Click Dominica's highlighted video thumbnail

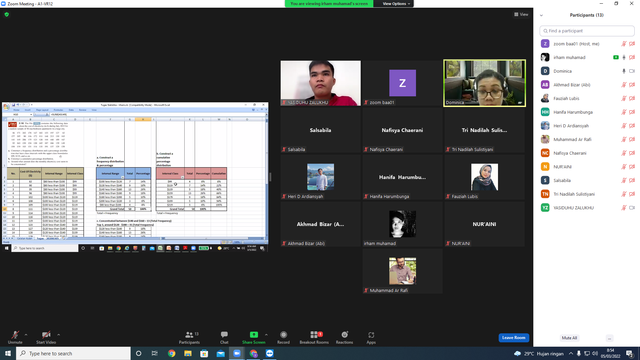[484, 83]
